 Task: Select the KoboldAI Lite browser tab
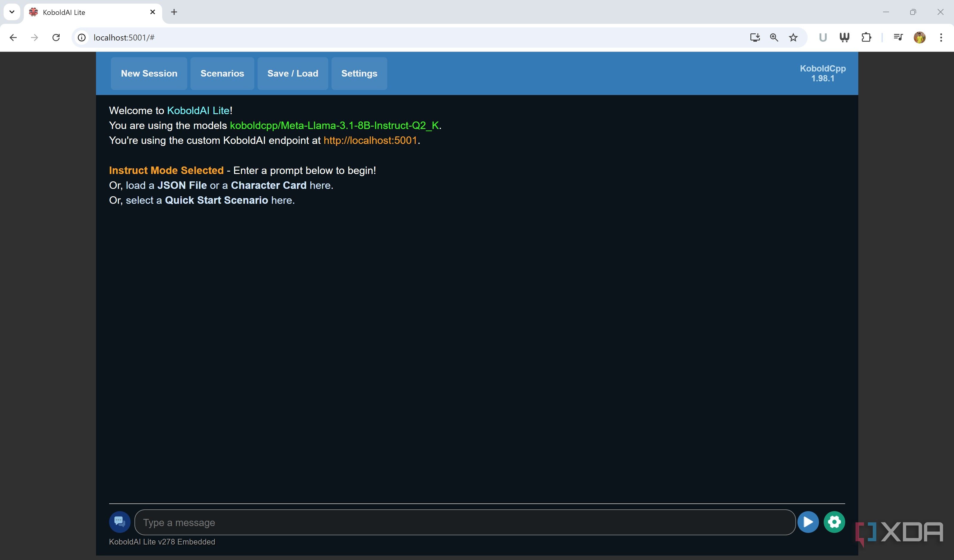click(93, 12)
